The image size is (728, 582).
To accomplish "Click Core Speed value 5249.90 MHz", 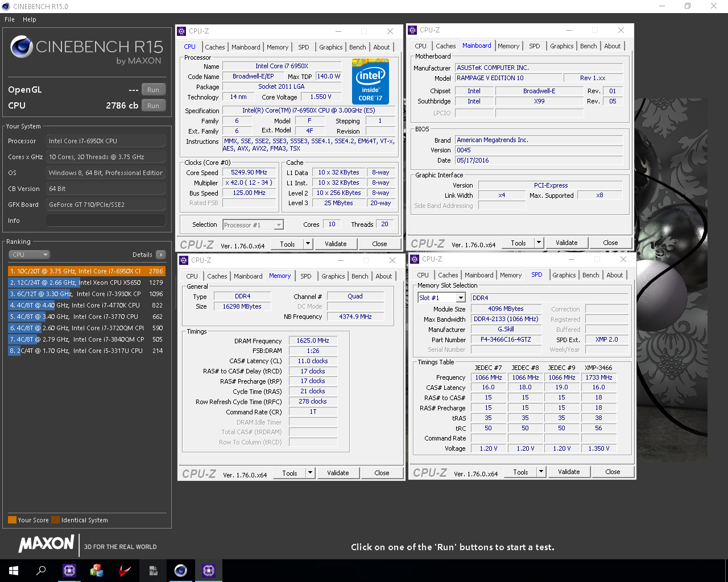I will coord(249,172).
